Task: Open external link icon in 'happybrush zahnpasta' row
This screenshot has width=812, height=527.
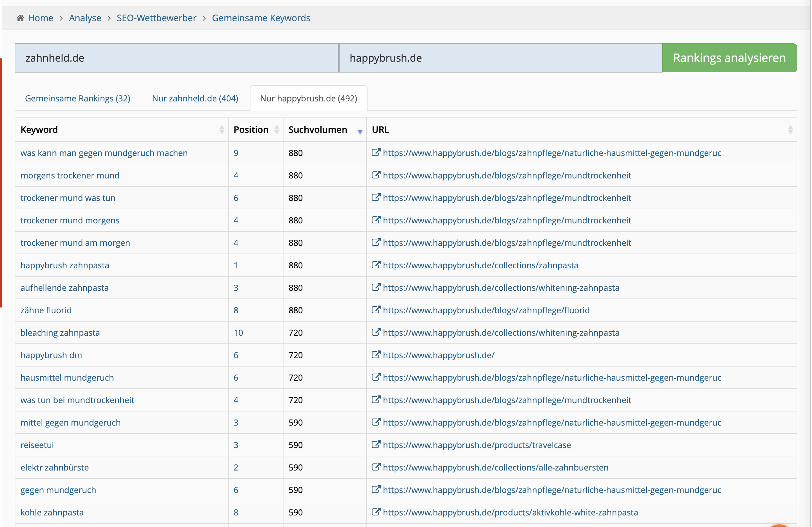Action: coord(376,265)
